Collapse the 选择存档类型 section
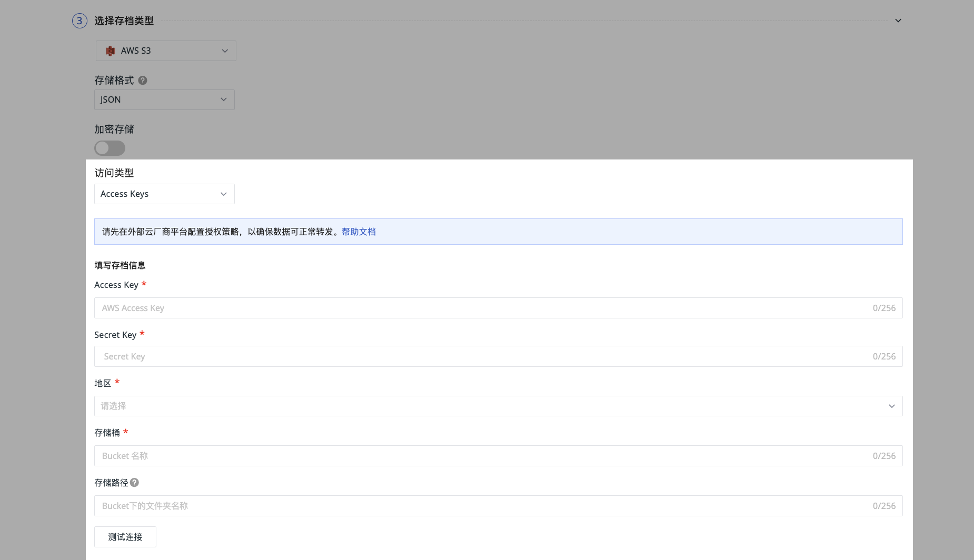This screenshot has height=560, width=974. tap(898, 21)
